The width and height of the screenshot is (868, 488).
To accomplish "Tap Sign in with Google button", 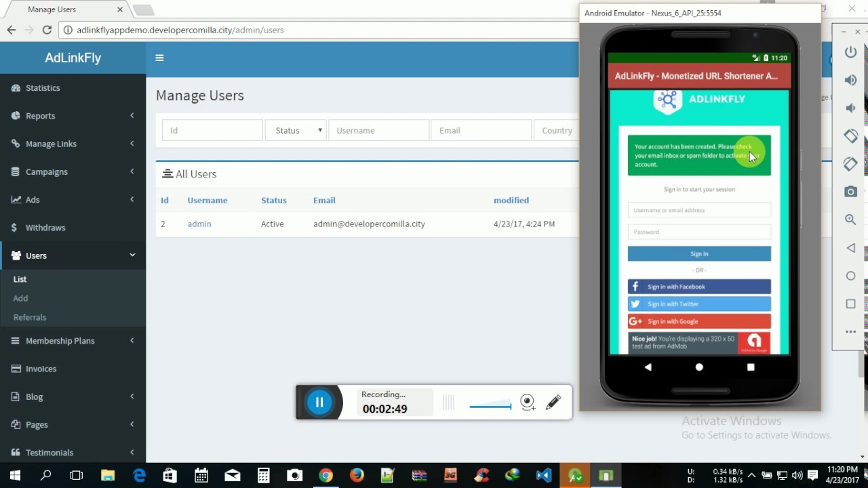I will (x=699, y=321).
